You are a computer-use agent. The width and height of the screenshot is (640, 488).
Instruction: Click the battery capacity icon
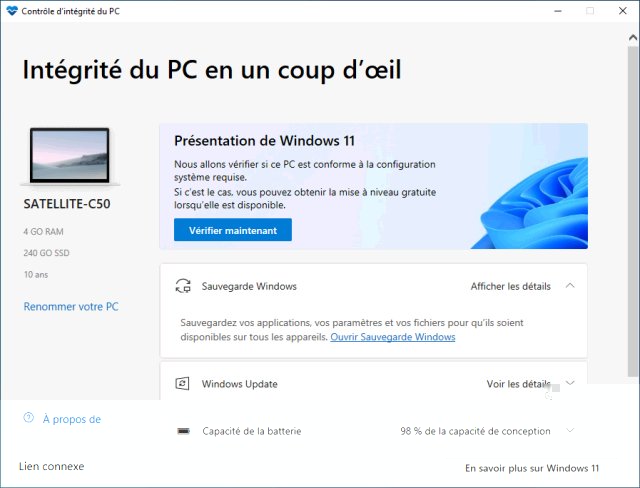(183, 431)
